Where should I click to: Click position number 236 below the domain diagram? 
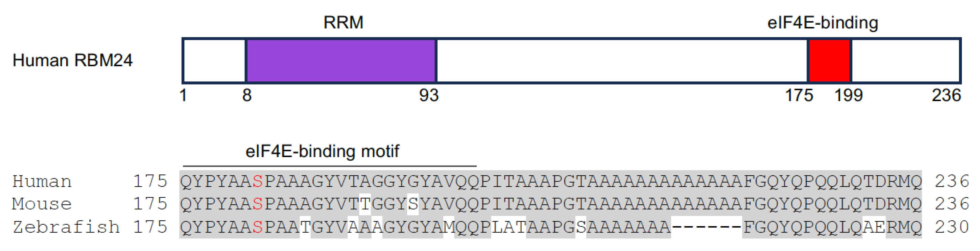(946, 95)
